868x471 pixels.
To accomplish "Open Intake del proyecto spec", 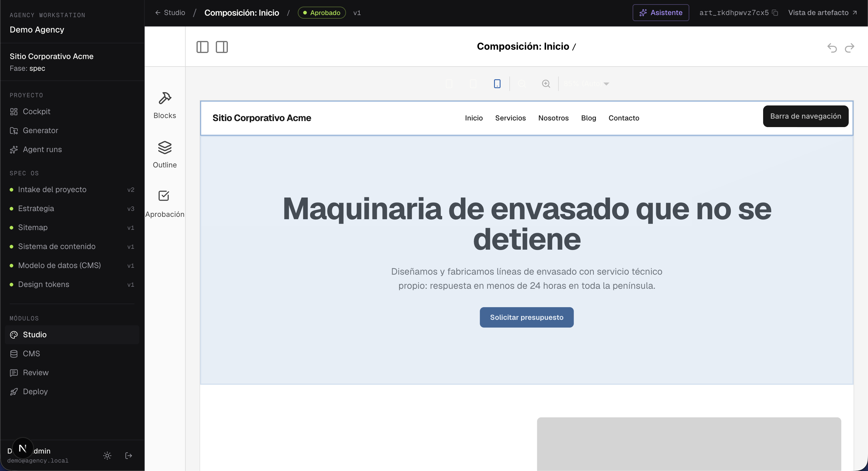I will [x=72, y=189].
